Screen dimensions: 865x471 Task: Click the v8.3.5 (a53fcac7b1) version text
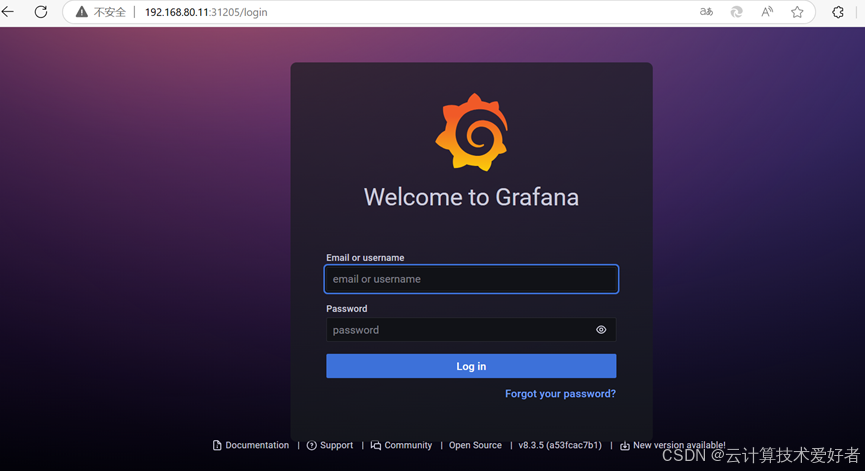coord(560,445)
